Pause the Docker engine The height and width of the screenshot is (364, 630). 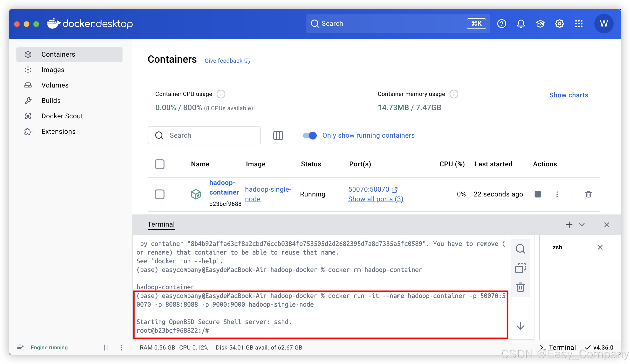[106, 347]
